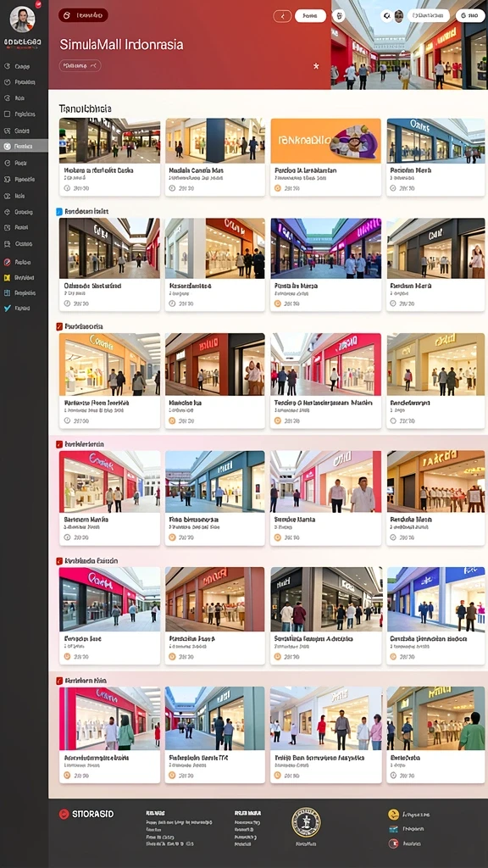Screen dimensions: 488x868
Task: Click the outlined pill below the SimulaMall title
Action: click(x=80, y=65)
